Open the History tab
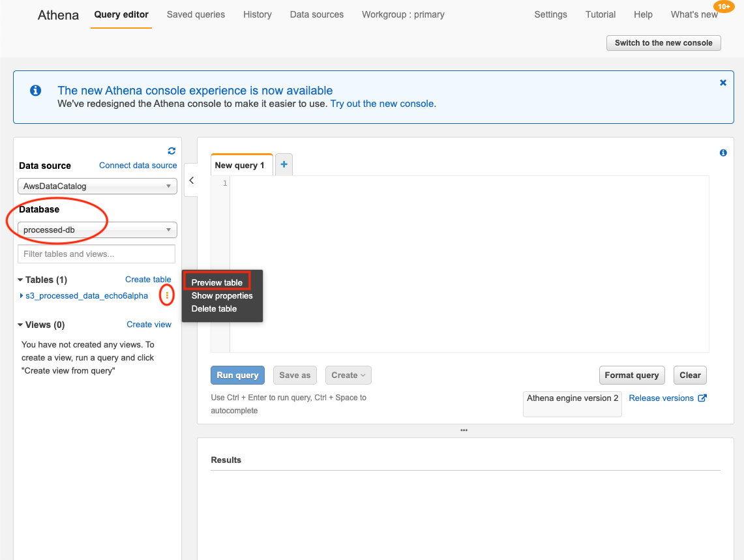The width and height of the screenshot is (744, 560). coord(257,15)
